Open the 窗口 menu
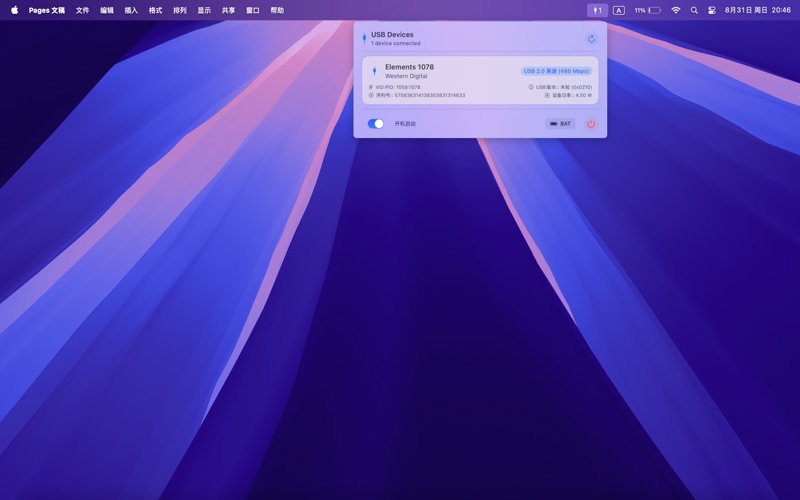Screen dimensions: 800x500 (253, 10)
